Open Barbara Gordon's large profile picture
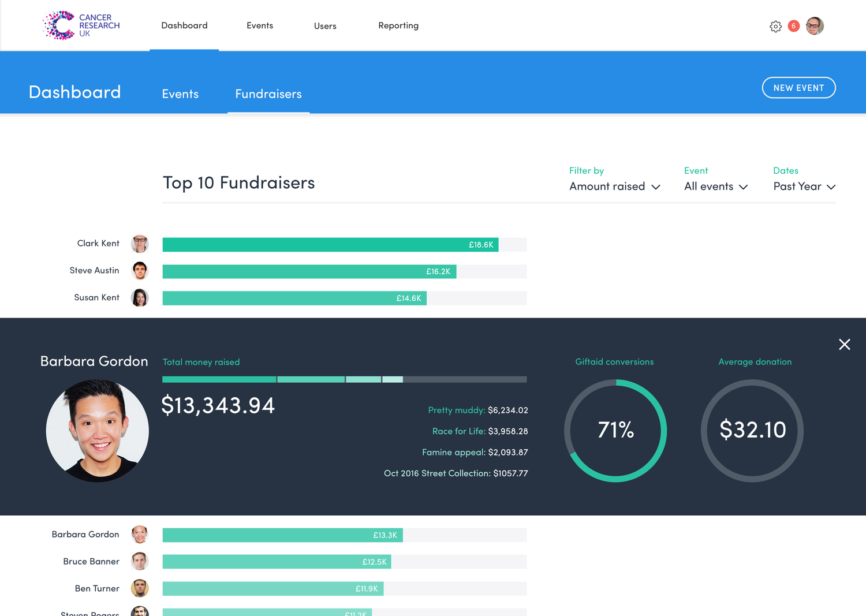Viewport: 866px width, 616px height. tap(97, 430)
